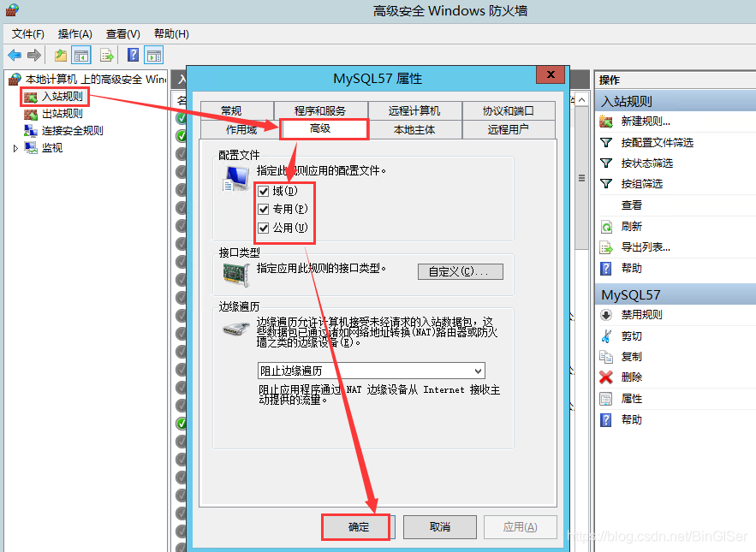The image size is (756, 552).
Task: Open the edge traversal 阻止边缘遍历 dropdown
Action: pos(372,371)
